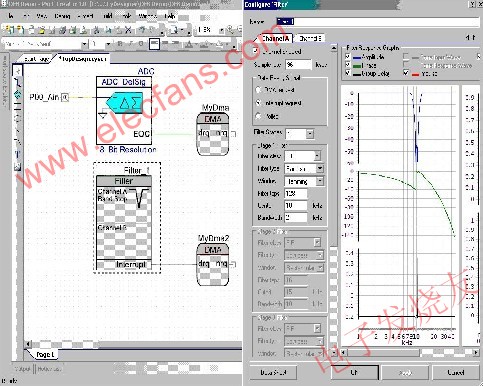Toggle the Group Delay graph checkbox
The width and height of the screenshot is (483, 386).
[x=348, y=73]
